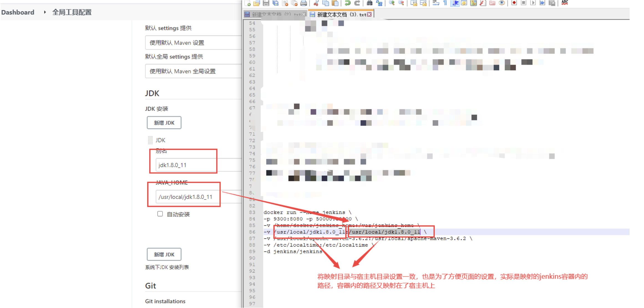
Task: Expand the Dashboard breadcrumb arrow
Action: pos(45,12)
